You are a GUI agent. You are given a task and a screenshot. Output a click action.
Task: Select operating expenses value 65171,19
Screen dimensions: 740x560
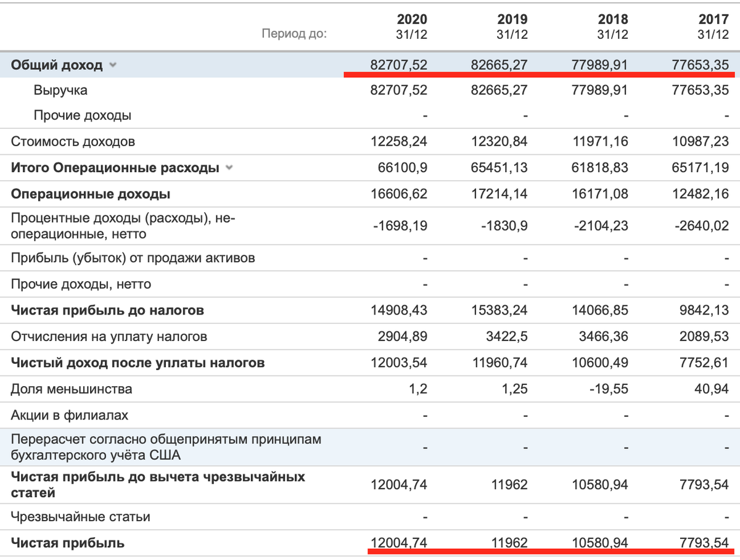click(x=700, y=168)
